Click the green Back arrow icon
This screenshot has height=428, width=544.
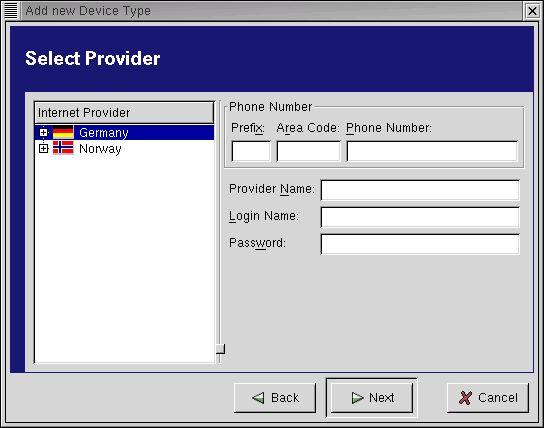258,398
